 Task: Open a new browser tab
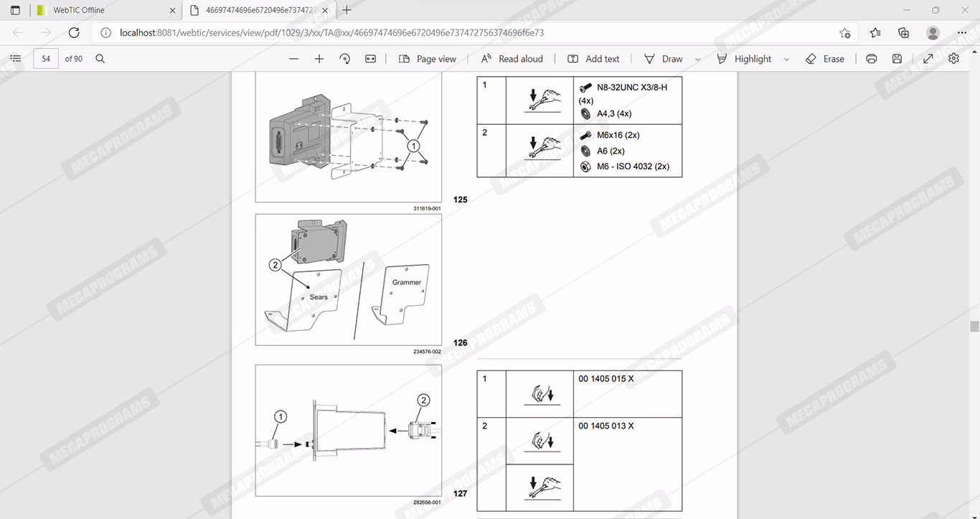(x=347, y=10)
